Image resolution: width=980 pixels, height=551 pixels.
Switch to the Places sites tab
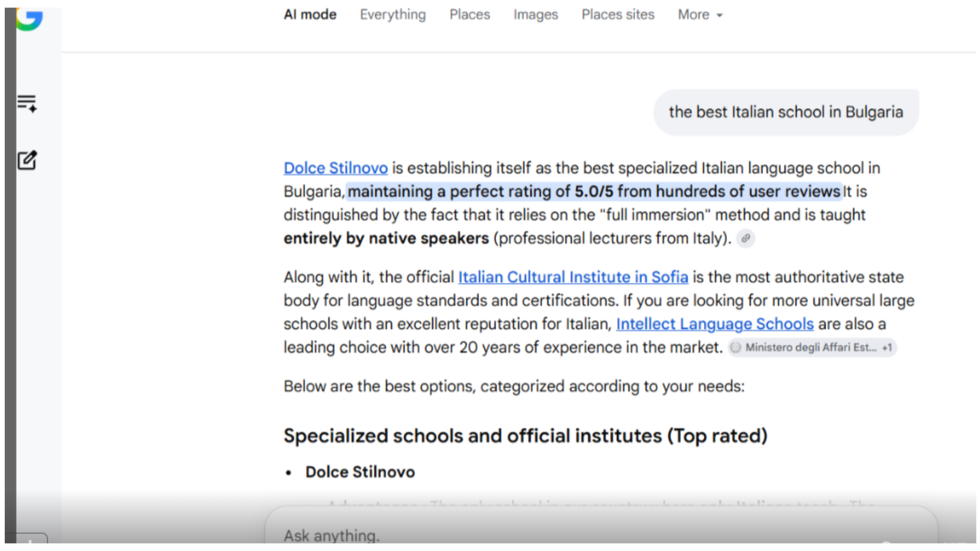(618, 15)
